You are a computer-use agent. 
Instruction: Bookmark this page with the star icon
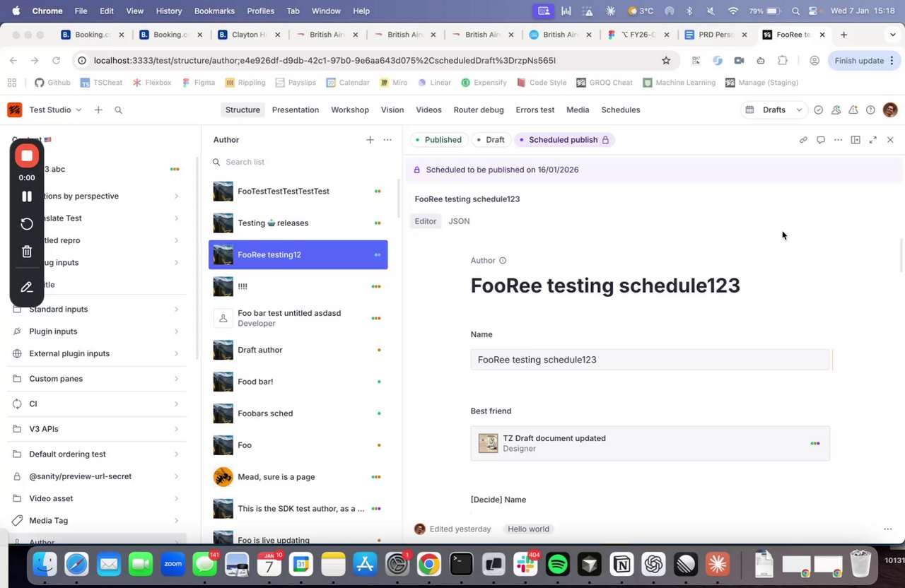click(665, 61)
